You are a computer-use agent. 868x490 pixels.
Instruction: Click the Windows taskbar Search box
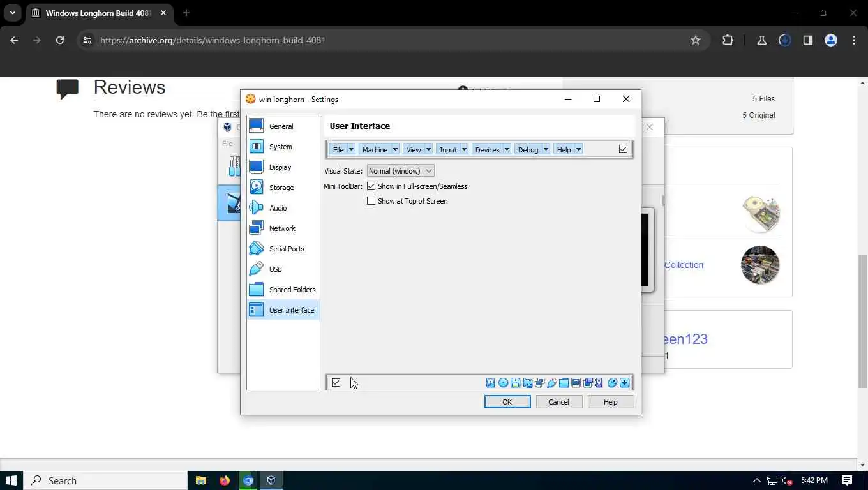(x=105, y=480)
